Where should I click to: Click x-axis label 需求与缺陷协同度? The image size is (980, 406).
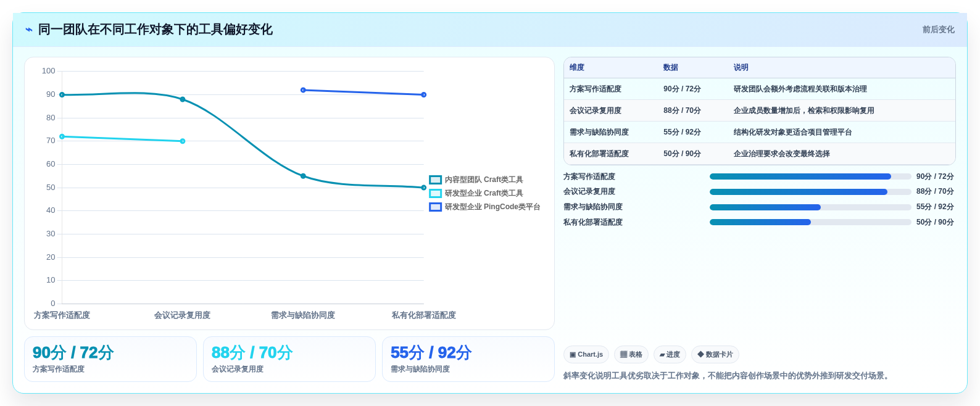pos(303,315)
